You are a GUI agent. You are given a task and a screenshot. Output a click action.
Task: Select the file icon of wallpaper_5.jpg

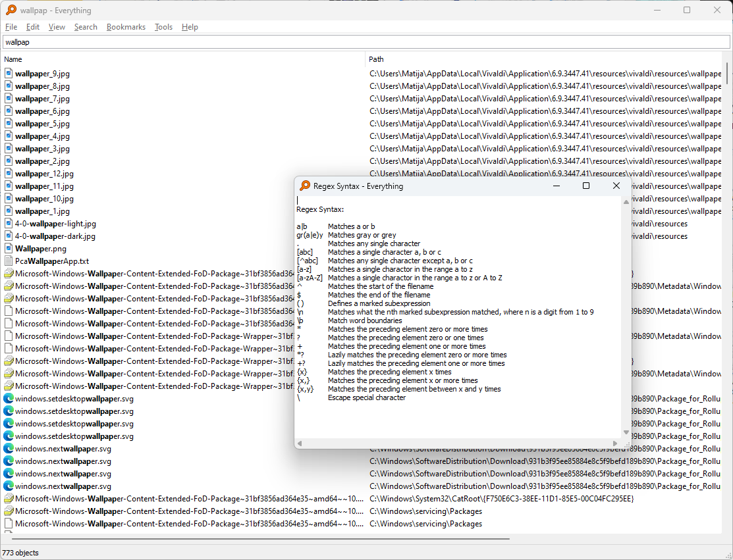pos(9,124)
